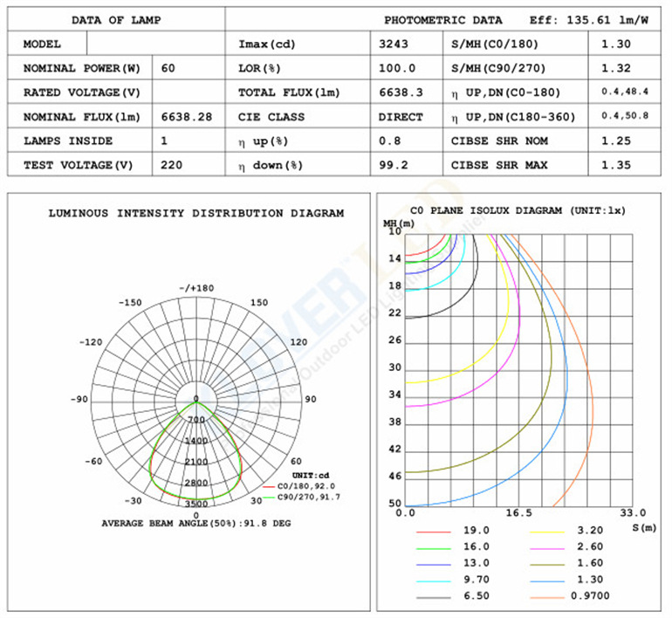Click the S(m) axis label

(645, 527)
